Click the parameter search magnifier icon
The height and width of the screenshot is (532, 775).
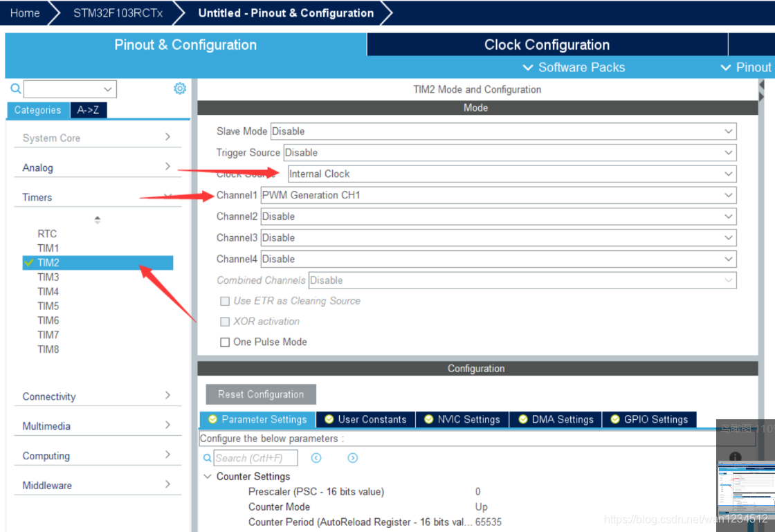(207, 458)
